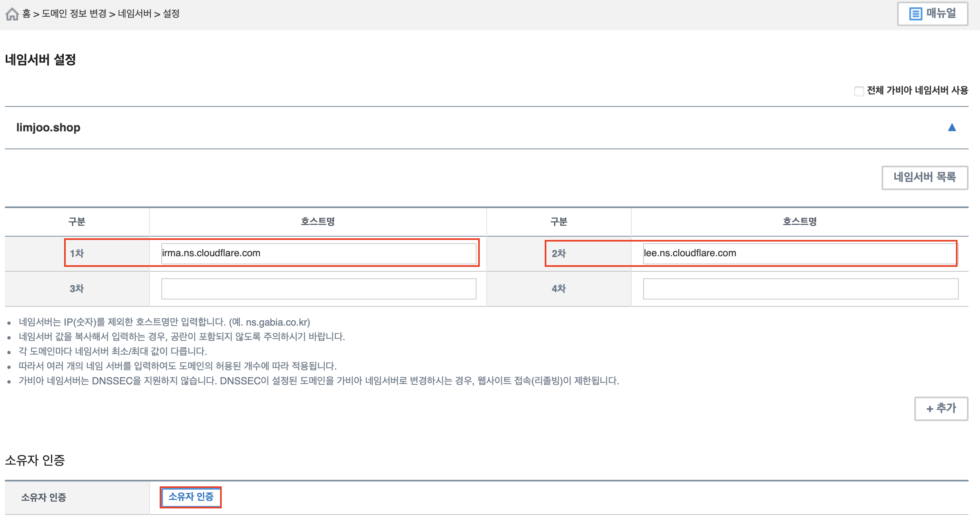Click the 4차 row label

coord(559,289)
